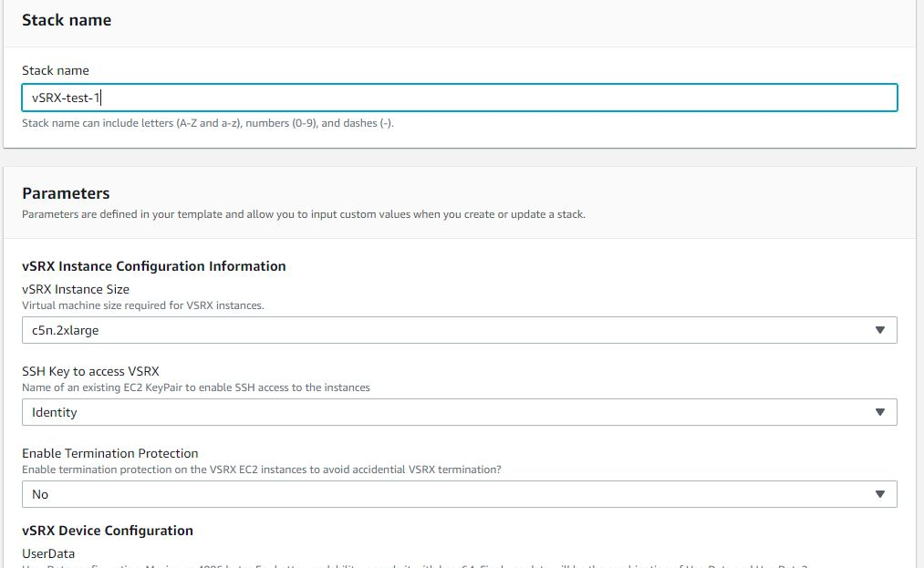
Task: Click the dropdown arrow for vSRX Instance Size
Action: click(x=879, y=330)
